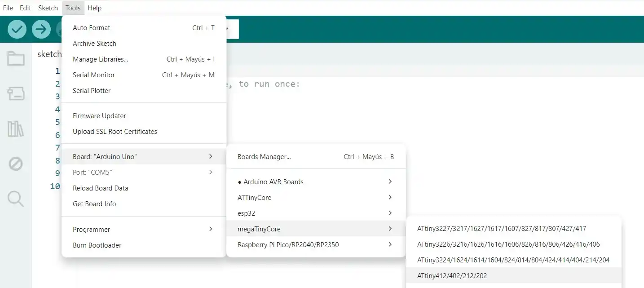Screen dimensions: 644x288
Task: Expand Board: "Arduino Uno" submenu
Action: [x=144, y=157]
